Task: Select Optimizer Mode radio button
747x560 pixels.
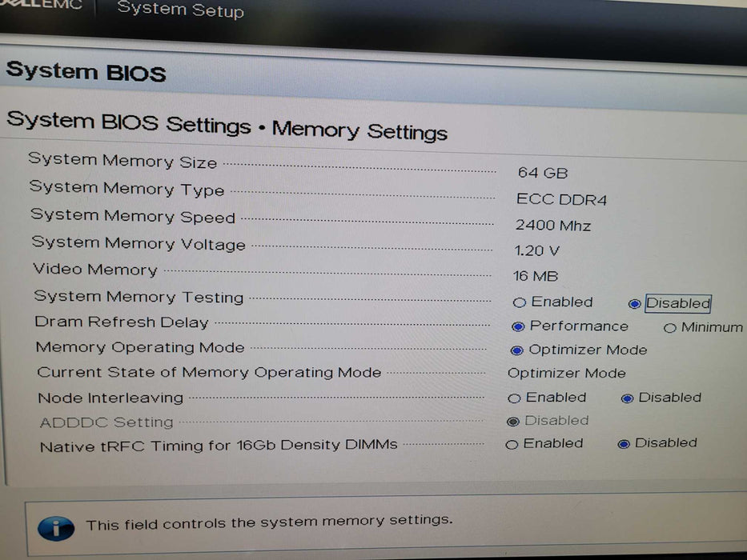Action: pyautogui.click(x=516, y=350)
